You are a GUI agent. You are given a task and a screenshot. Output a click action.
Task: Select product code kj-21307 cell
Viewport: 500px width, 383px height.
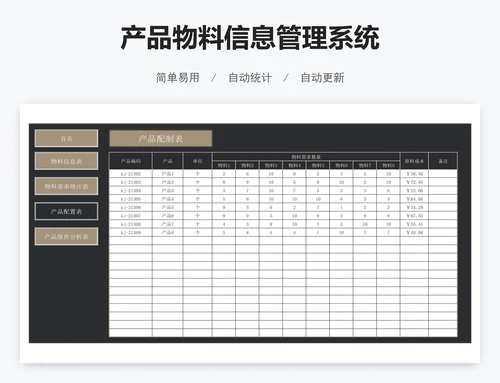[131, 216]
